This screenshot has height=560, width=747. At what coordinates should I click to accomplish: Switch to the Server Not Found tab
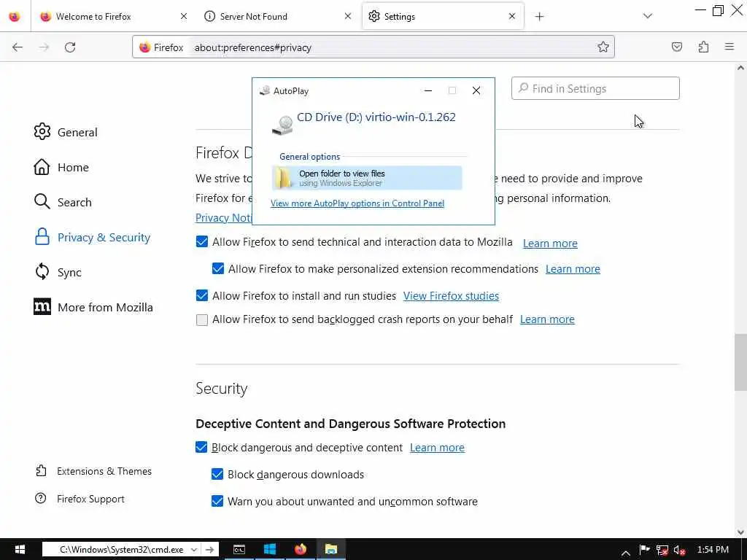pyautogui.click(x=279, y=16)
